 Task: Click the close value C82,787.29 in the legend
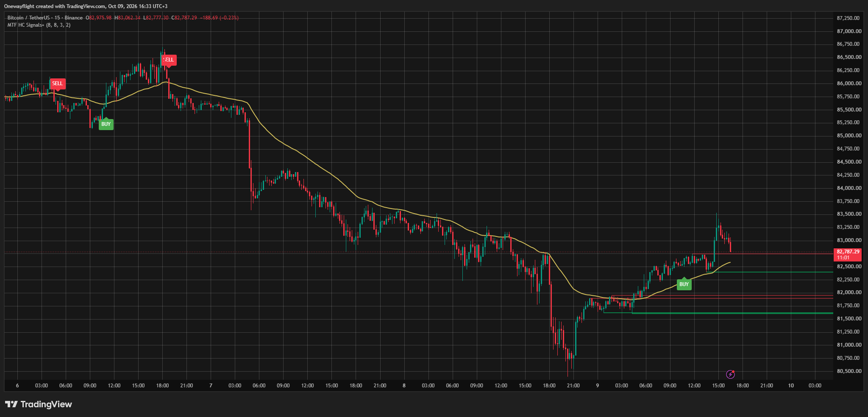[x=184, y=18]
